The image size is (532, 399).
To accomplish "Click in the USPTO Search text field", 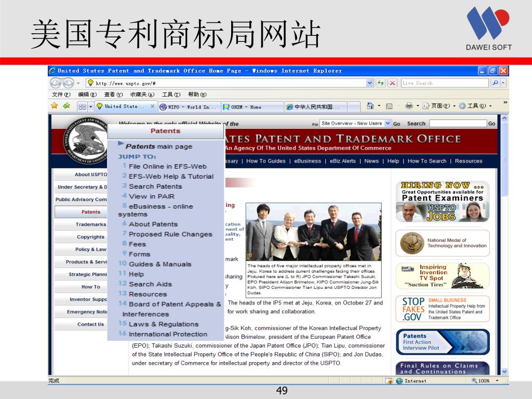I will [458, 124].
